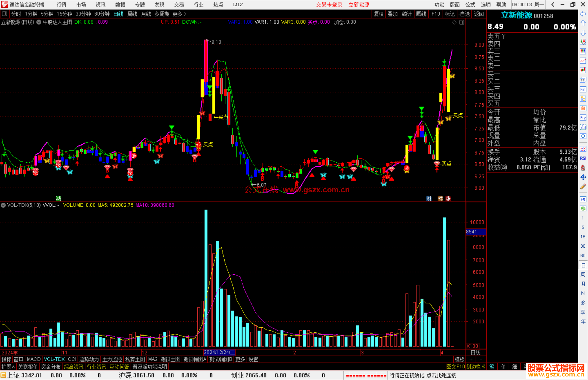
Task: Open the 窗口 window count selector
Action: (19, 359)
